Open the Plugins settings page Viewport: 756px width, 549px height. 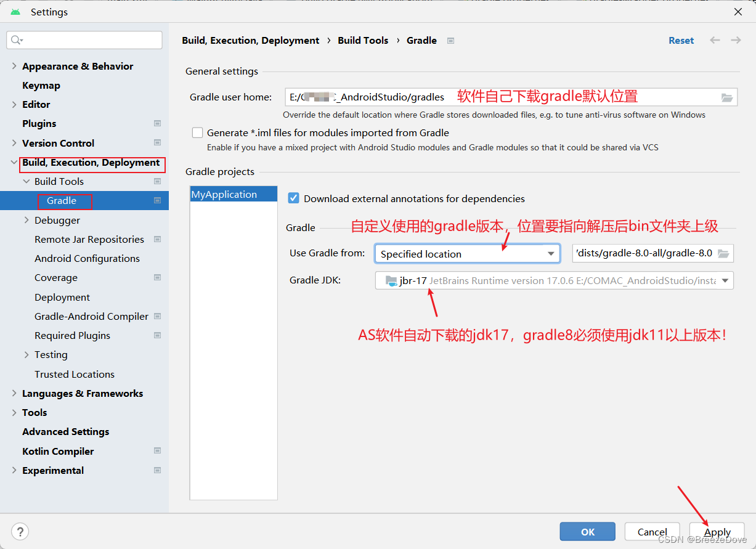(x=39, y=124)
